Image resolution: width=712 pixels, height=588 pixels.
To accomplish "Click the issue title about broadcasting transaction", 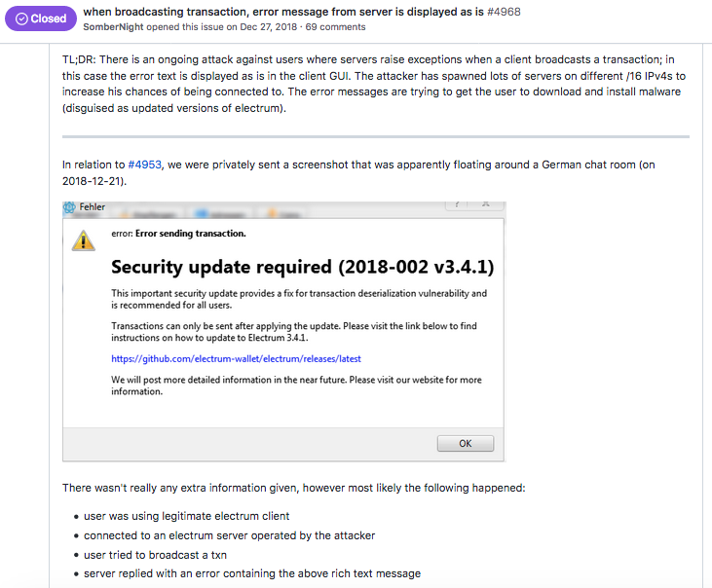I will pos(283,12).
